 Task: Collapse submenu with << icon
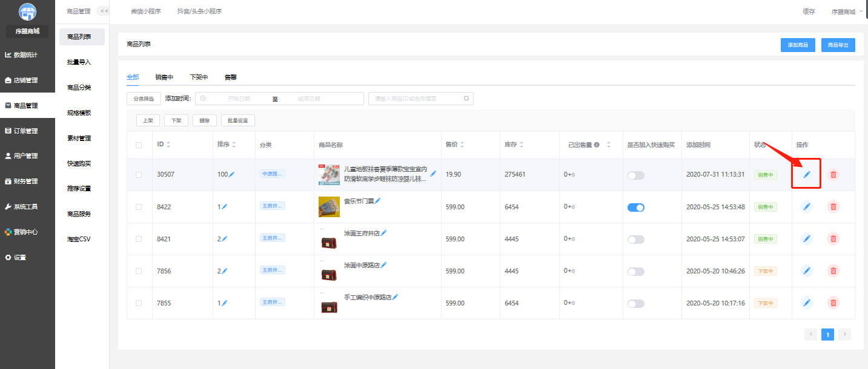[104, 11]
